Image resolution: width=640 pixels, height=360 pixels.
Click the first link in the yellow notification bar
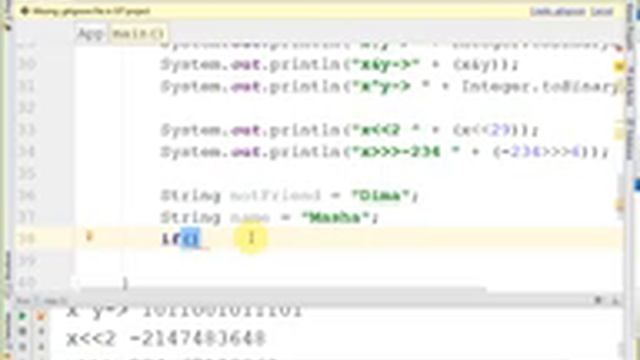[558, 11]
